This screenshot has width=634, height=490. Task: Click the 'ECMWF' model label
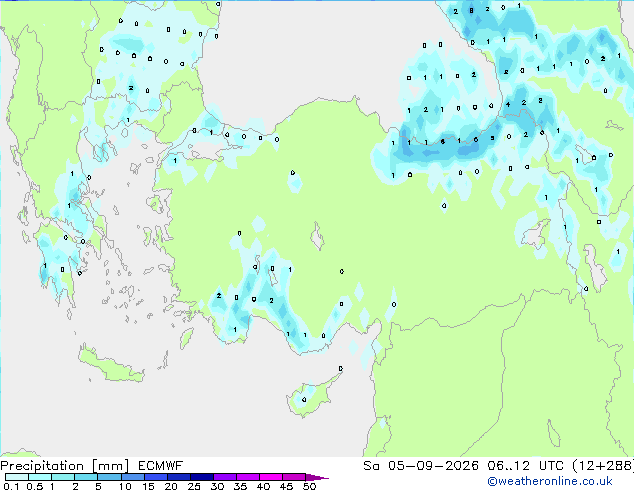(161, 466)
